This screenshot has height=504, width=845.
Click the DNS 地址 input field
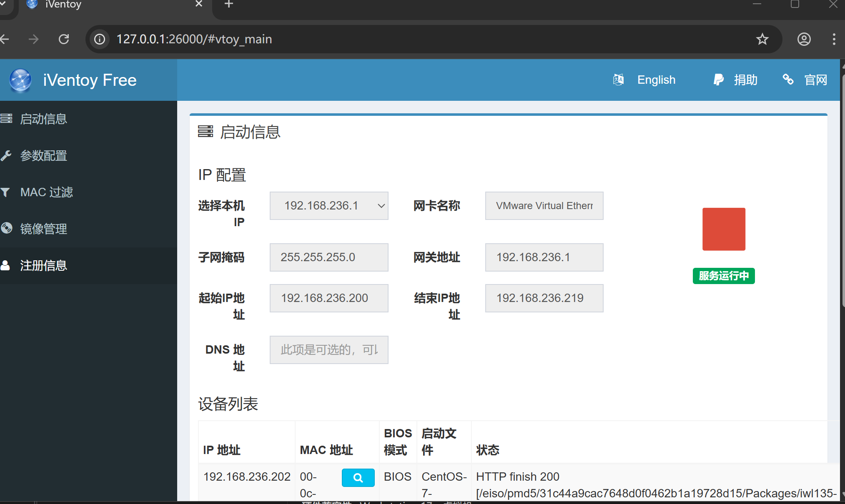[328, 350]
